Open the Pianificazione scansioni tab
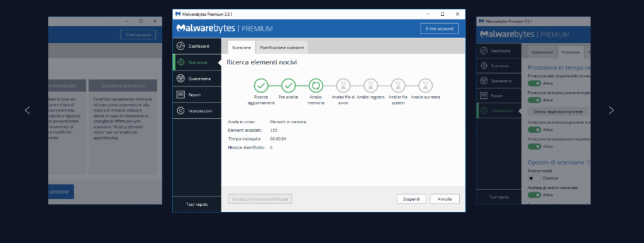This screenshot has height=243, width=644. click(282, 48)
